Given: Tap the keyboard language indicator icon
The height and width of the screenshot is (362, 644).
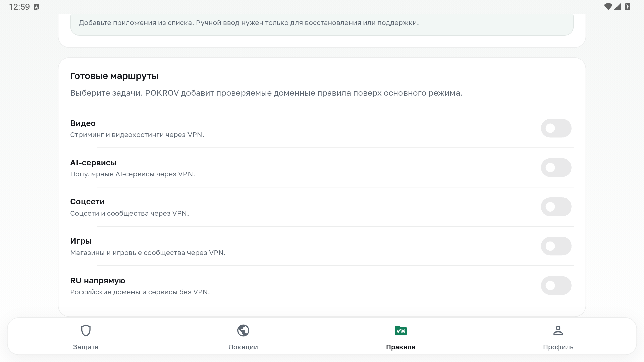Looking at the screenshot, I should (x=37, y=7).
